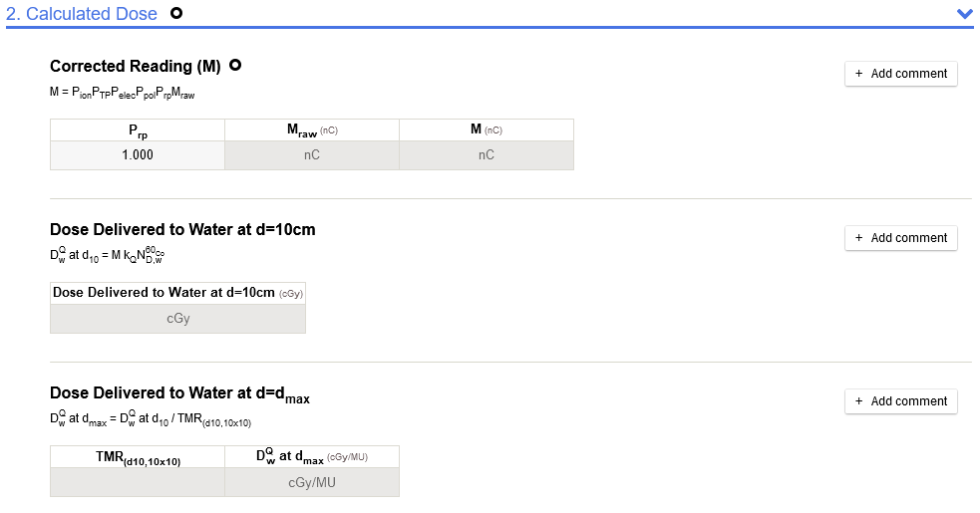Add comment to Dose at d=dmax section

coord(901,401)
